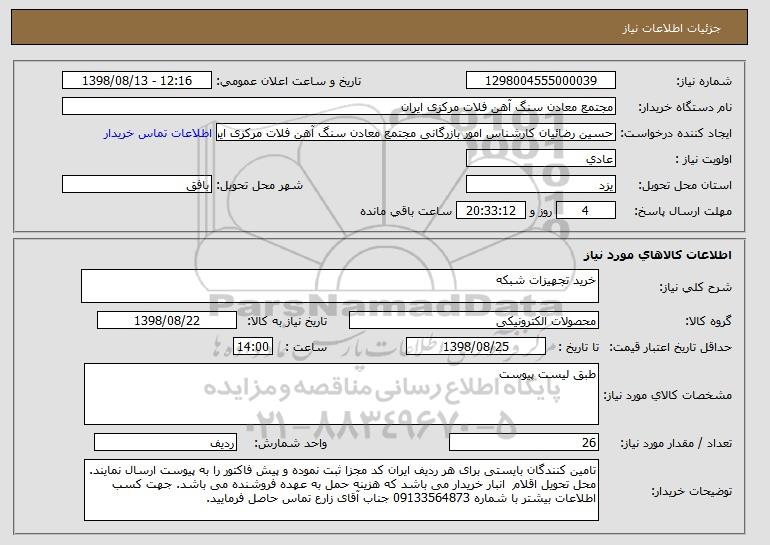Click the delivery province field یزد
This screenshot has width=770, height=545.
(541, 185)
